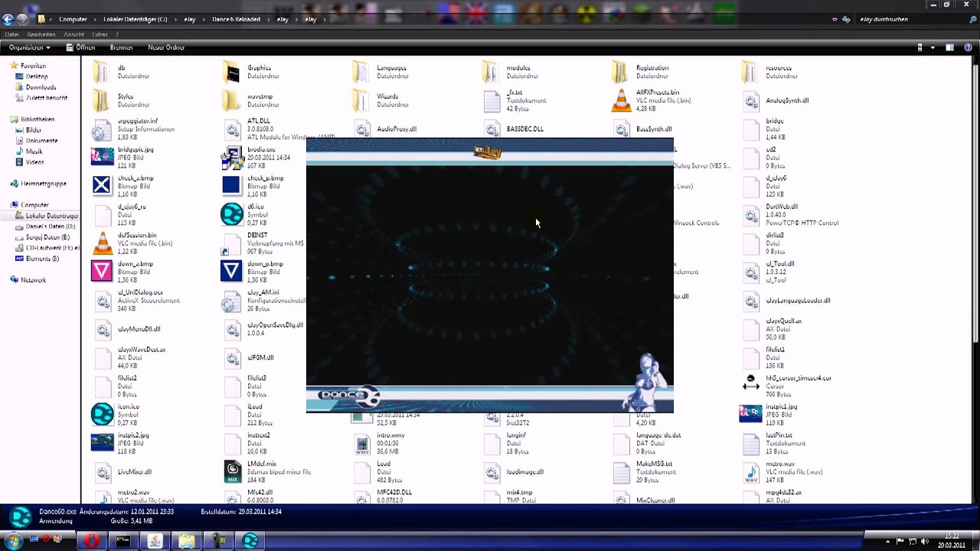980x551 pixels.
Task: Select the brodia.exe installer file
Action: coord(231,157)
